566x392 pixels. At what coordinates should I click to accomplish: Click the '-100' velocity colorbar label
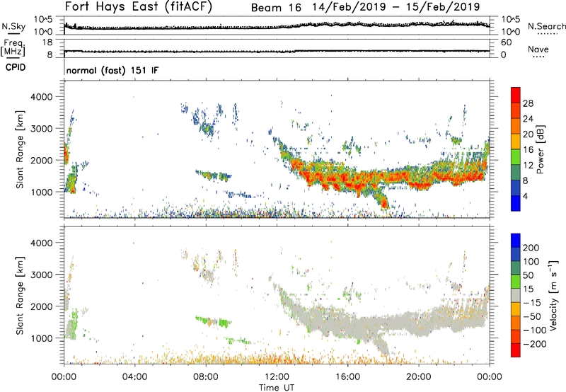pos(534,330)
